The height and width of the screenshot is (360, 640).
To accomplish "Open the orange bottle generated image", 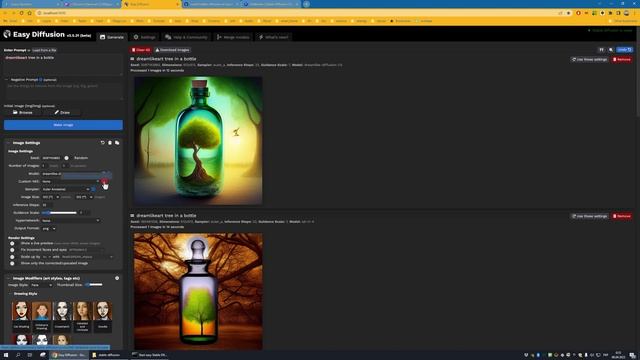I will pos(198,291).
